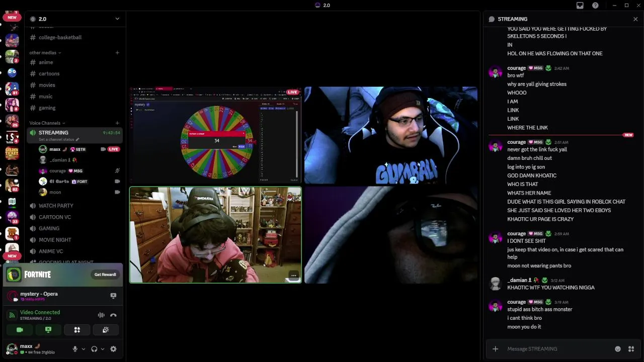
Task: Click courage username at 2:42 AM
Action: coord(516,68)
